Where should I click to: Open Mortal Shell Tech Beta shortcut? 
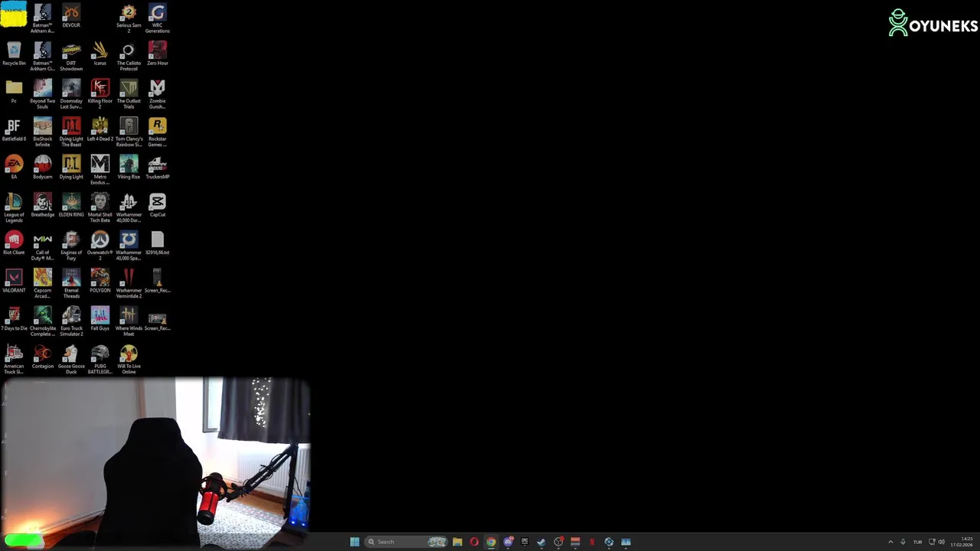pos(100,207)
